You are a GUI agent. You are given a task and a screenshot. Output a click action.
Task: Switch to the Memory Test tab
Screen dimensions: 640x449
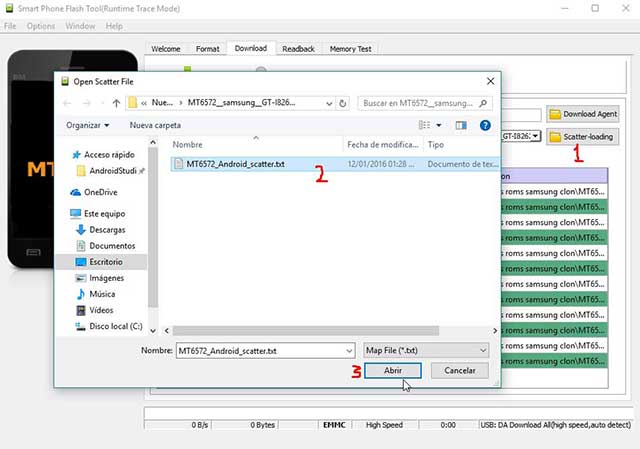pos(351,49)
